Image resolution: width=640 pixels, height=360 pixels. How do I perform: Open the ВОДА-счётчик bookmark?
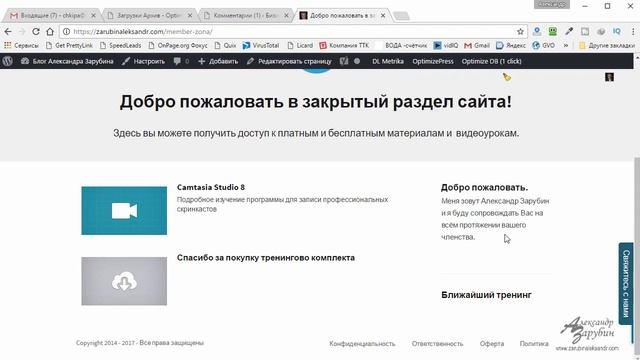click(402, 45)
